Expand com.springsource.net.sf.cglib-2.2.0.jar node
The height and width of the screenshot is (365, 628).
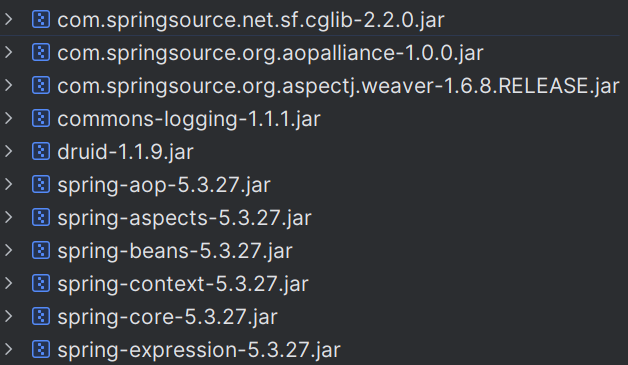click(x=9, y=19)
